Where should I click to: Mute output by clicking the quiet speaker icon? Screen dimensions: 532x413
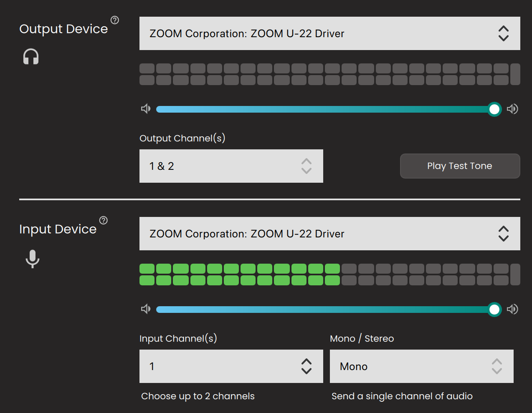click(x=146, y=109)
